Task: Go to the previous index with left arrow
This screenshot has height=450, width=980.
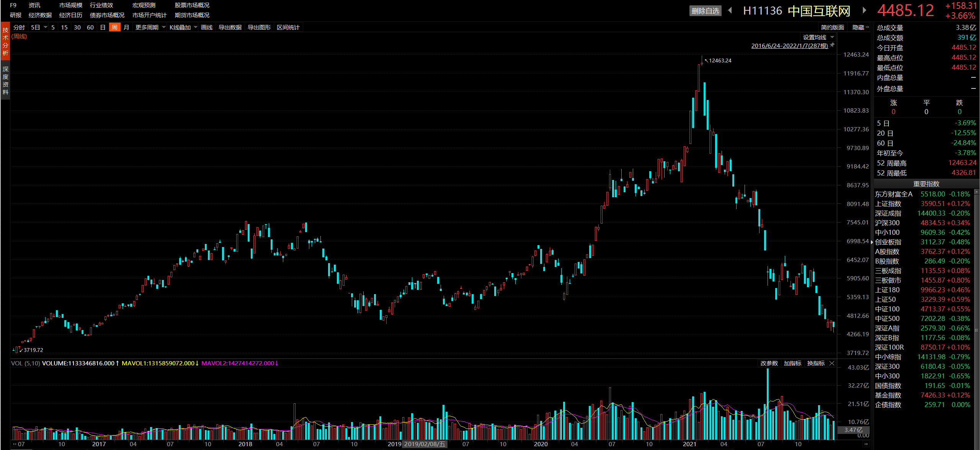Action: point(730,10)
